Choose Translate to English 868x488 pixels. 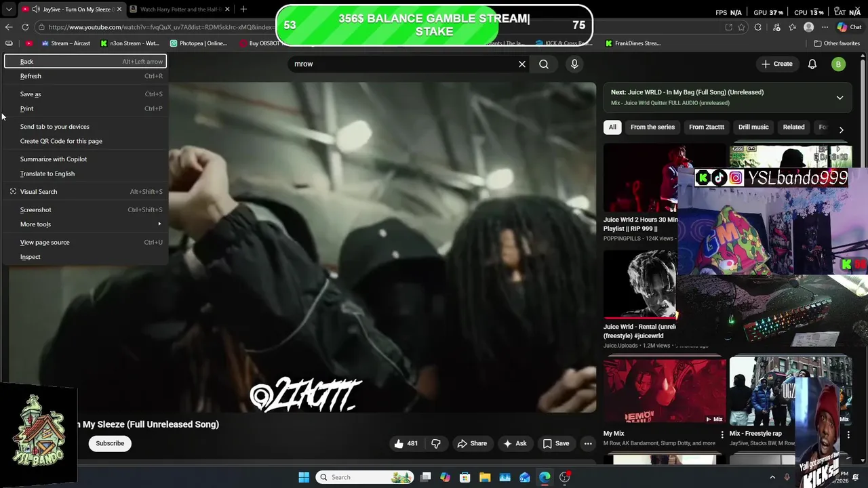(85, 174)
